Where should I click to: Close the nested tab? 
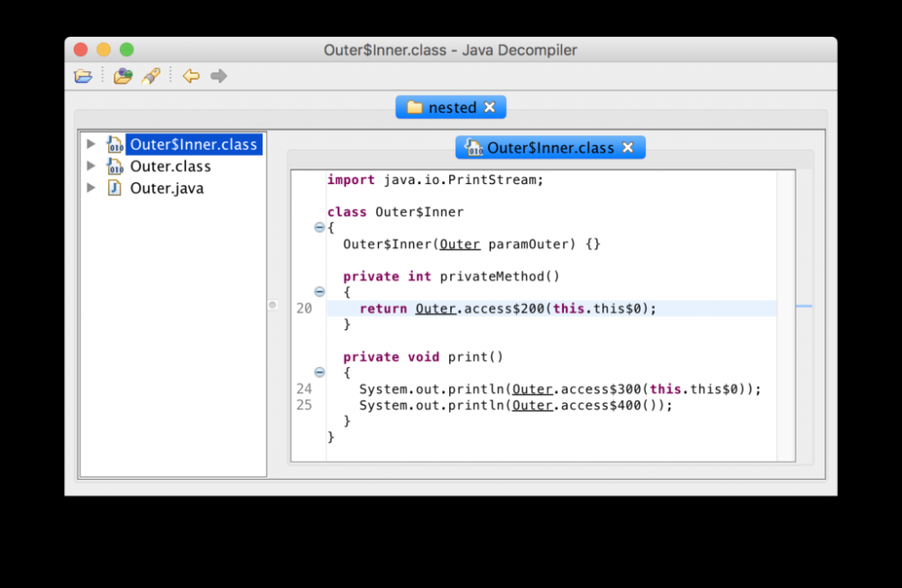pos(490,107)
